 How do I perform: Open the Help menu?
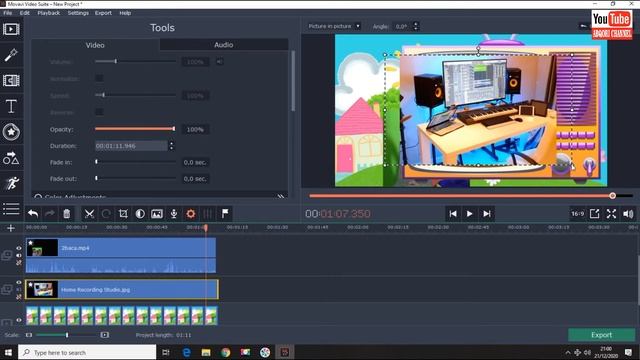tap(125, 13)
